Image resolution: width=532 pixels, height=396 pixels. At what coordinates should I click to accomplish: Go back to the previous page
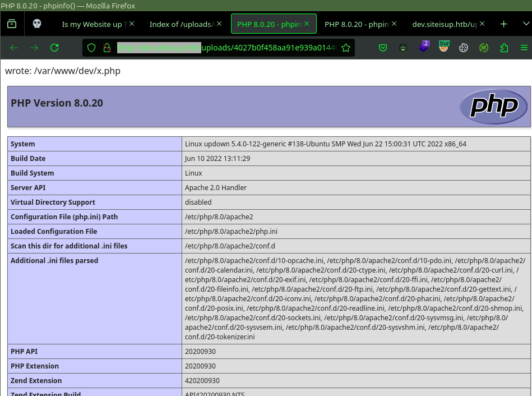pos(14,48)
